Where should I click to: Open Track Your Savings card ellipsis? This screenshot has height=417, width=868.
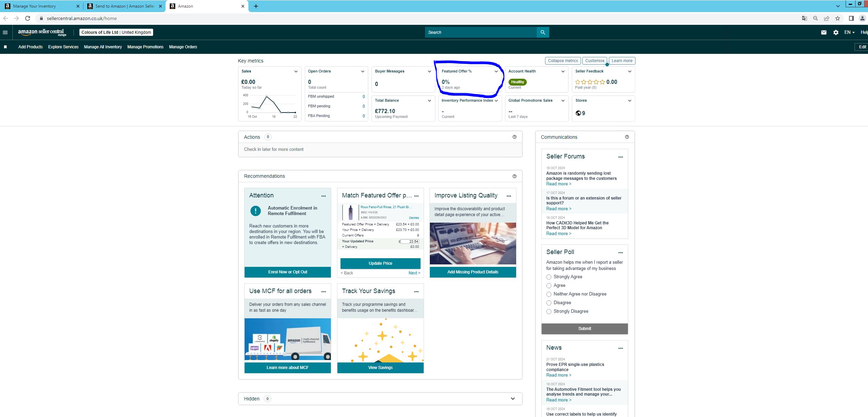tap(416, 292)
